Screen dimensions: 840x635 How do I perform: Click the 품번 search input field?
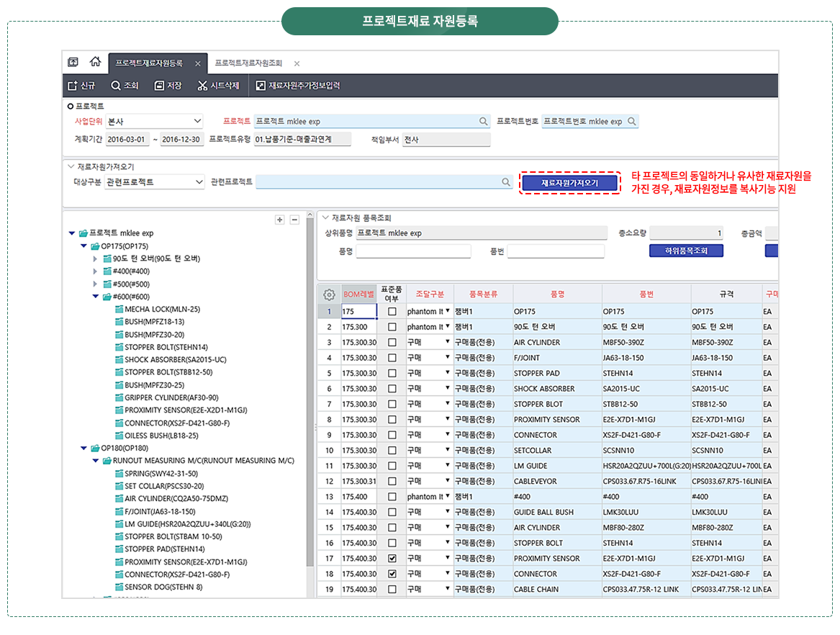pos(556,251)
